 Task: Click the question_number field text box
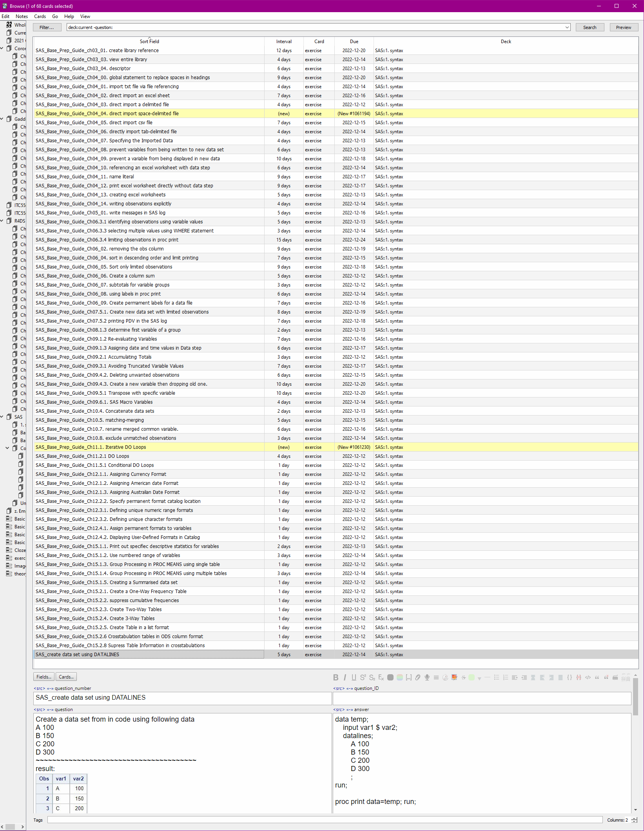[x=183, y=698]
